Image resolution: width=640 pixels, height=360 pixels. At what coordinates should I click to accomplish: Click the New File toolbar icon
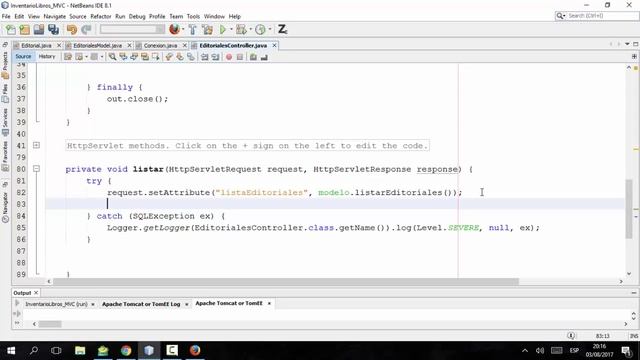click(11, 29)
